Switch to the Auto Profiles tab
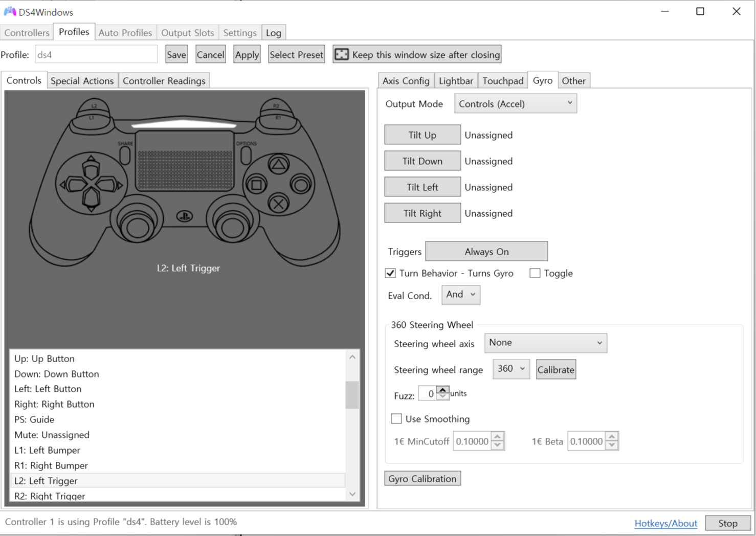 [125, 33]
